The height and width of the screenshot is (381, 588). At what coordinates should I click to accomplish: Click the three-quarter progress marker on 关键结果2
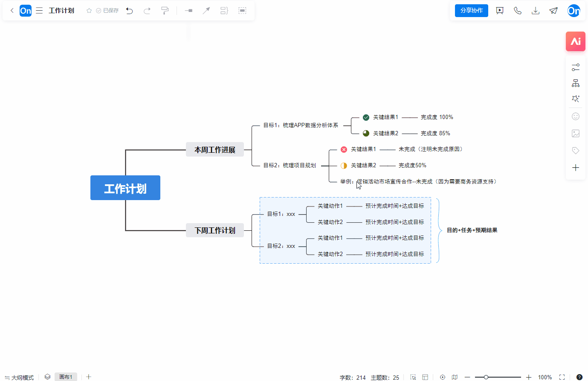click(366, 133)
